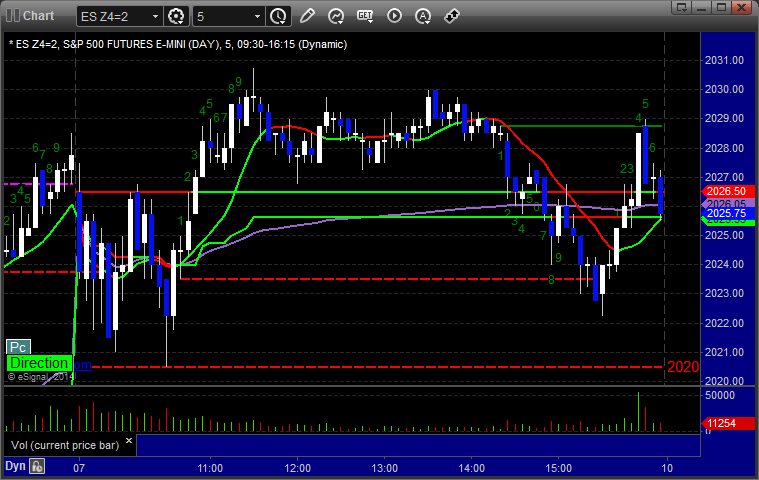Click the 2027.00 price axis label
Screen dimensions: 759x480
click(724, 177)
